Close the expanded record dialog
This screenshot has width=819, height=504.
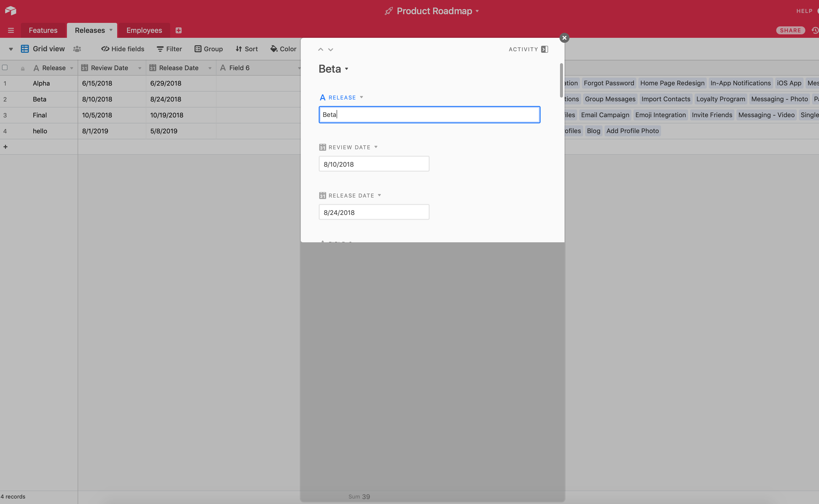point(564,38)
